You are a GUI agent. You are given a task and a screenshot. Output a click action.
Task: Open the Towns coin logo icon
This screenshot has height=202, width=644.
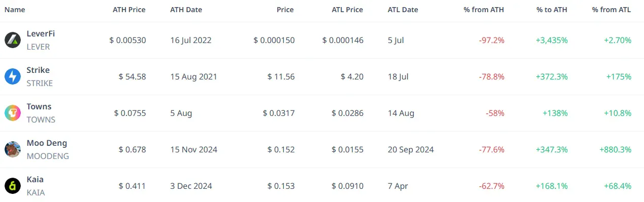click(12, 113)
